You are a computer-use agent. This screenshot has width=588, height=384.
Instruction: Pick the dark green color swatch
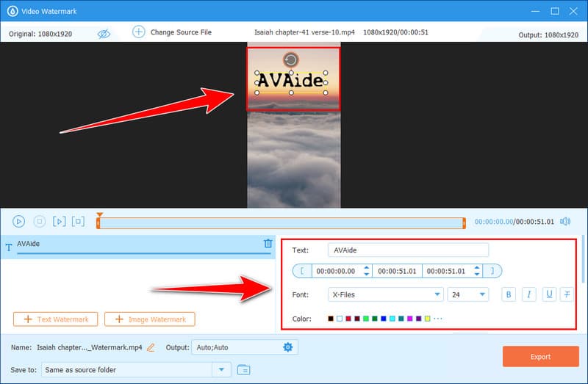click(x=375, y=319)
